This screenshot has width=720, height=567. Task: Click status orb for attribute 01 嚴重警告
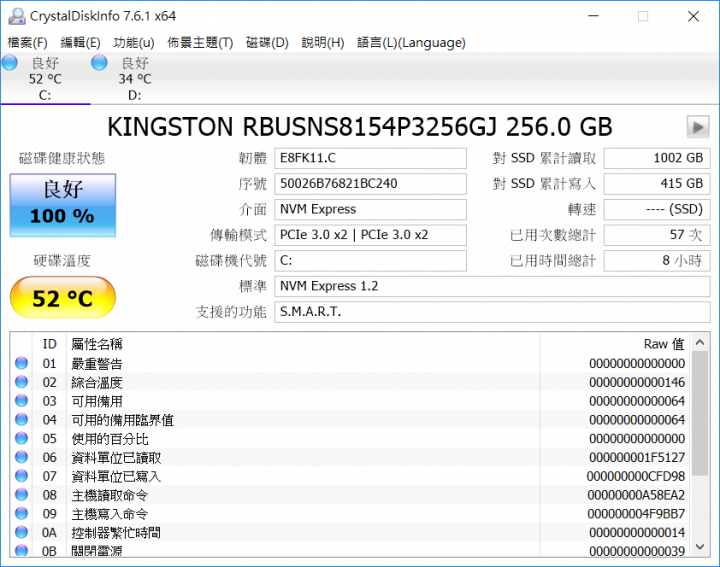tap(22, 363)
